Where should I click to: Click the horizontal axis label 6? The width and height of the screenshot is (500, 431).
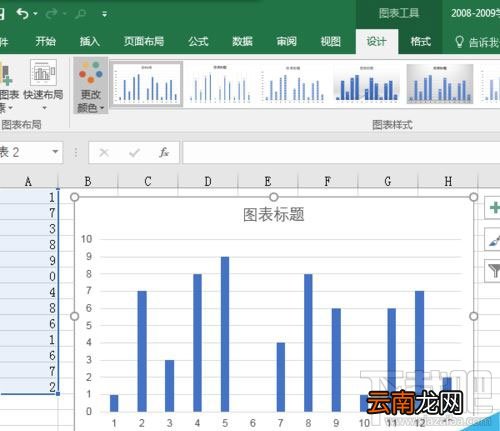(253, 423)
